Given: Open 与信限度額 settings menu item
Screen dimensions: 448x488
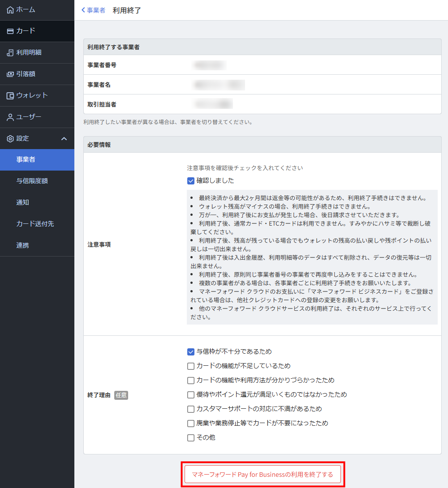Looking at the screenshot, I should (x=32, y=181).
